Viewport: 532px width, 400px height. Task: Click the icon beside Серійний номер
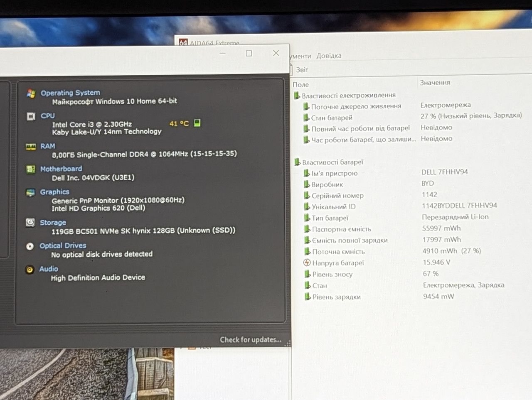(307, 195)
